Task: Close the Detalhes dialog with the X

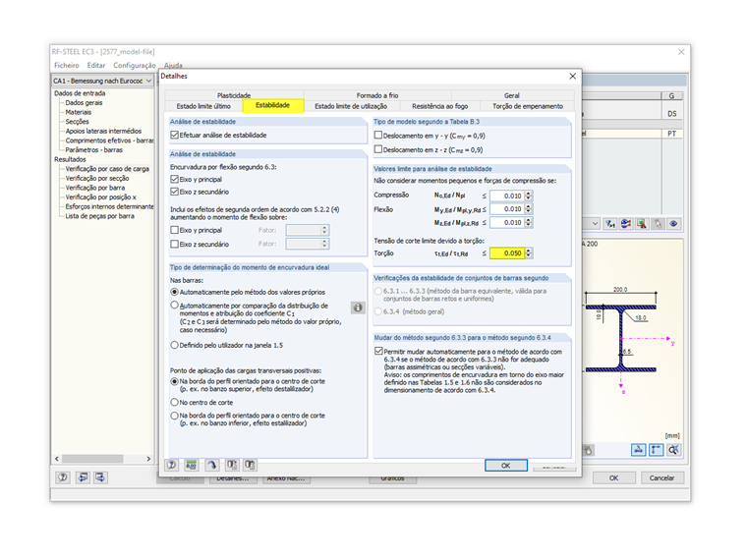Action: click(573, 77)
